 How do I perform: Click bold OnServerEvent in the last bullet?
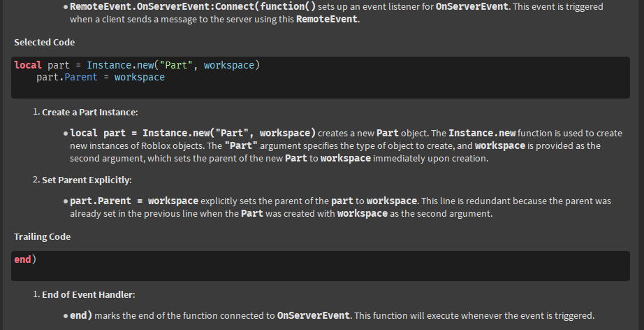[x=313, y=315]
